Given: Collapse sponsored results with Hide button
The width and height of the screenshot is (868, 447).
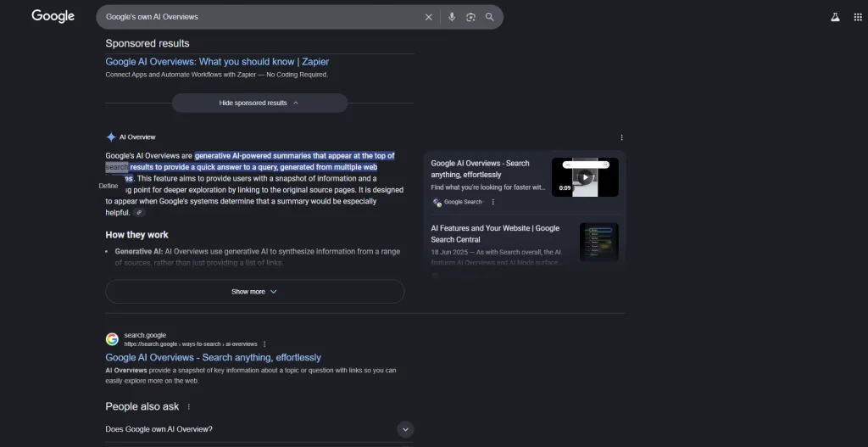Looking at the screenshot, I should click(259, 103).
